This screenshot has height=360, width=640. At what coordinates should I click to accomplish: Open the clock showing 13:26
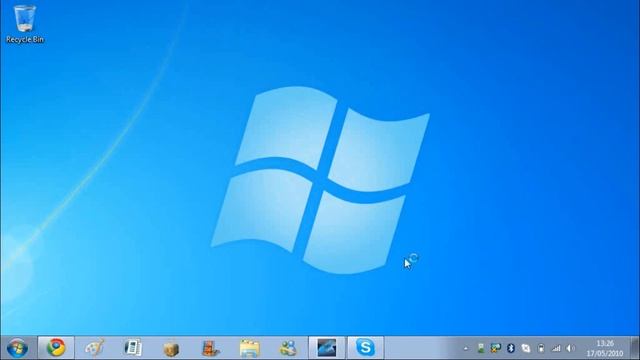[605, 348]
